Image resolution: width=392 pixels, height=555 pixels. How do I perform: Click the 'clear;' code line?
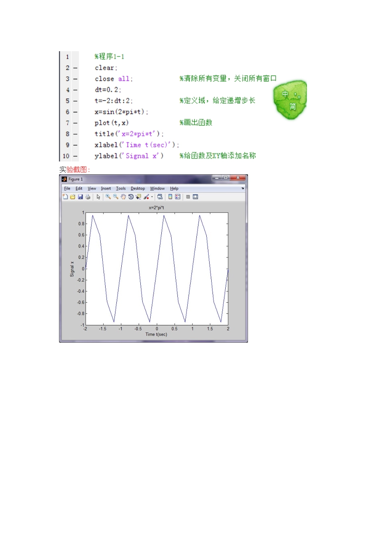point(106,68)
